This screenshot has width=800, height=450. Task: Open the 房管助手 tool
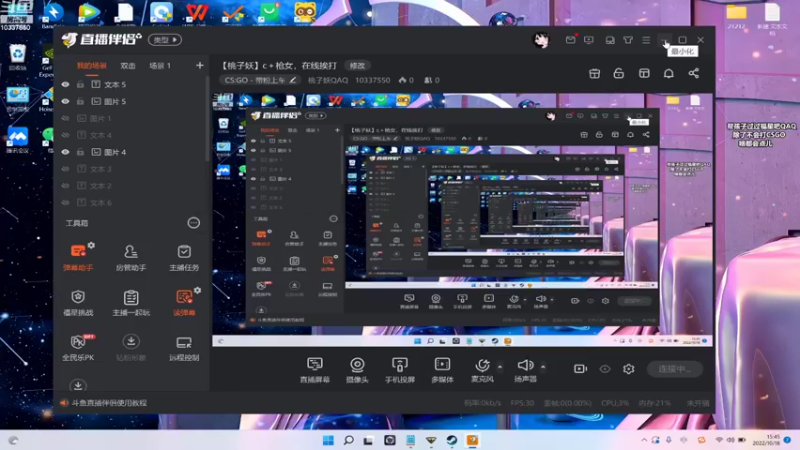[131, 257]
